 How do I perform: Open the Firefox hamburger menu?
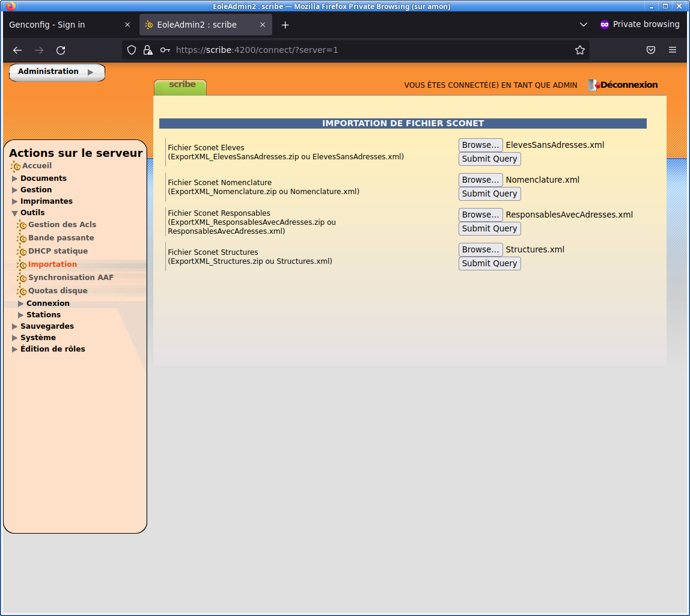(673, 50)
